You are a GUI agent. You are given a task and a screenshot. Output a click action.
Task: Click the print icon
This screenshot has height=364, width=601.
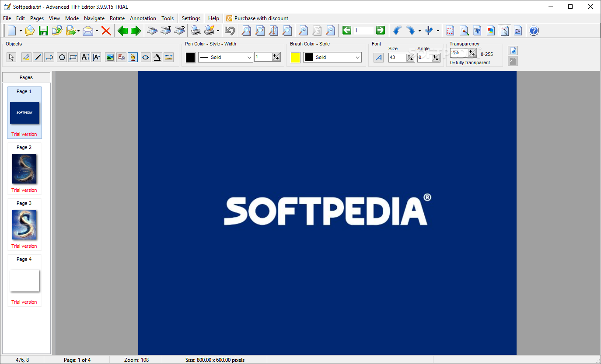click(196, 31)
